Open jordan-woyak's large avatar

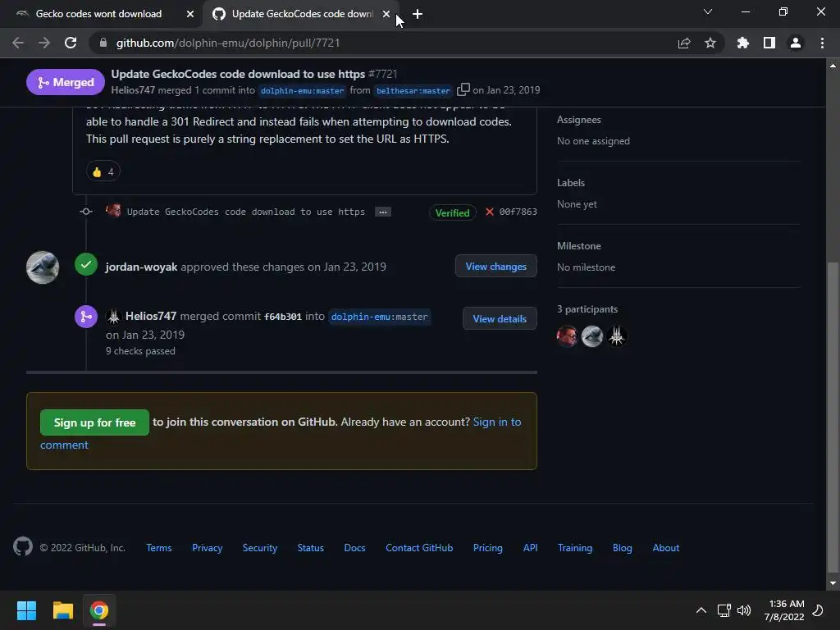tap(43, 267)
